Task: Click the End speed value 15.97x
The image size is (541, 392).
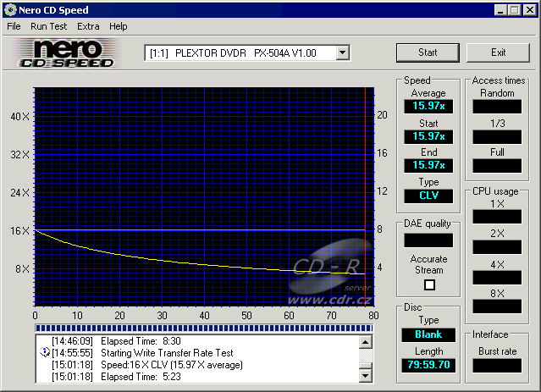Action: (x=428, y=165)
